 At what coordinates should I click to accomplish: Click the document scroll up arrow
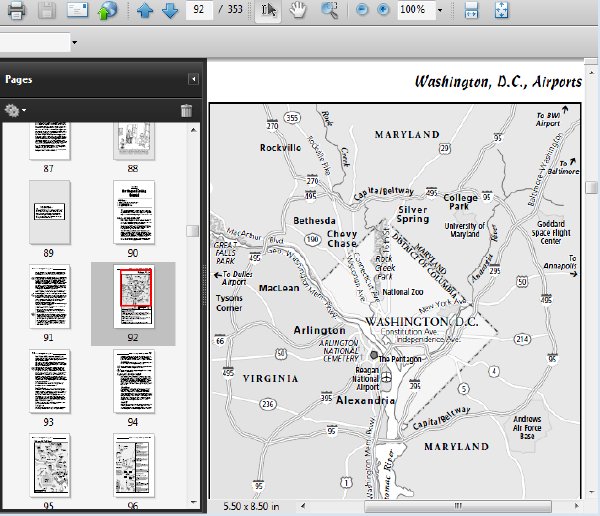(x=592, y=72)
